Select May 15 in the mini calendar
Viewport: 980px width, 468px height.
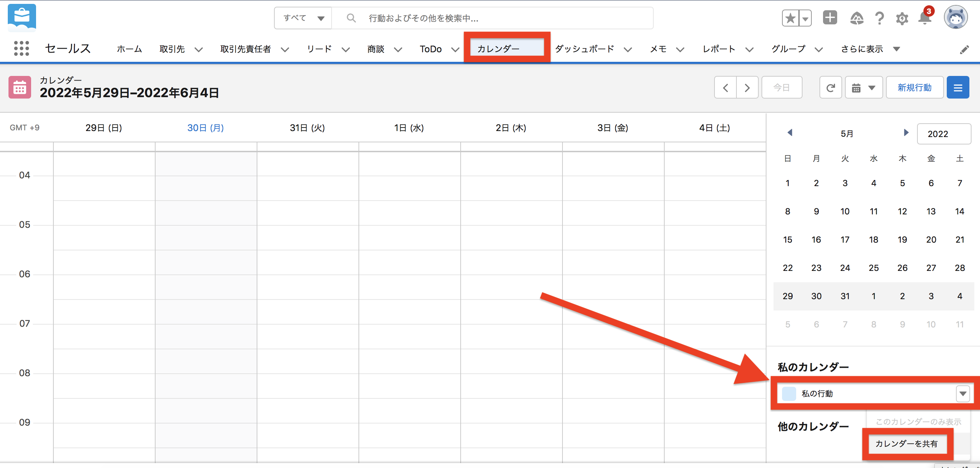pyautogui.click(x=788, y=239)
